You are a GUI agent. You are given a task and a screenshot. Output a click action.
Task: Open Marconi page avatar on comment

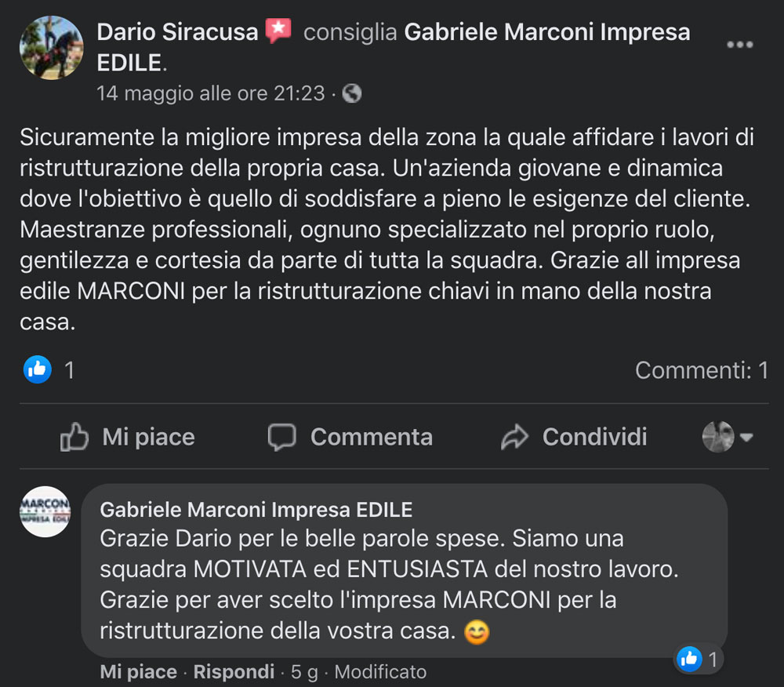click(x=45, y=511)
